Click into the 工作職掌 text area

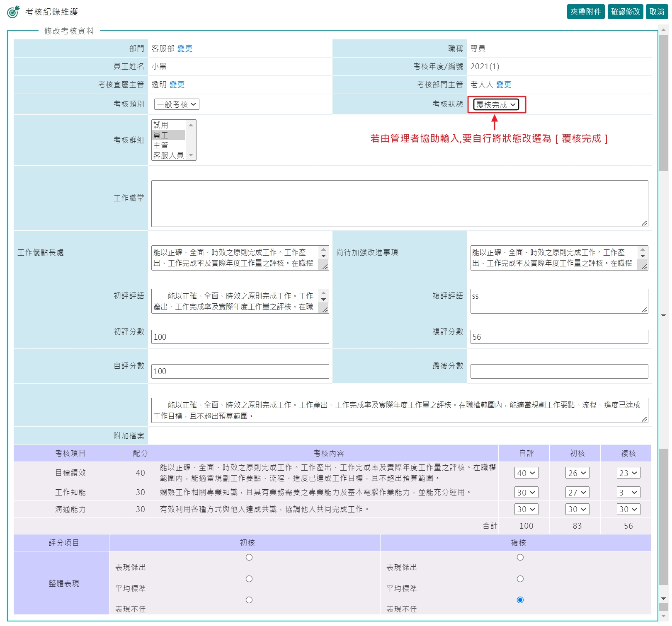399,203
